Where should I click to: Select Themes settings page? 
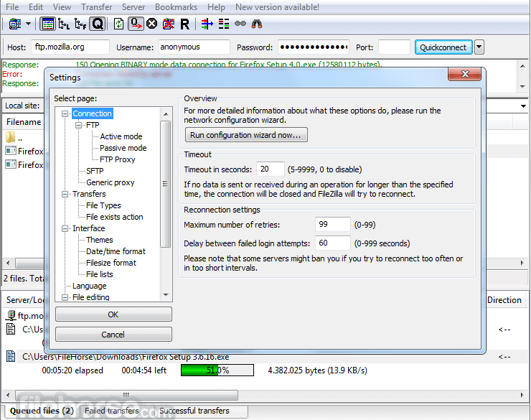99,240
